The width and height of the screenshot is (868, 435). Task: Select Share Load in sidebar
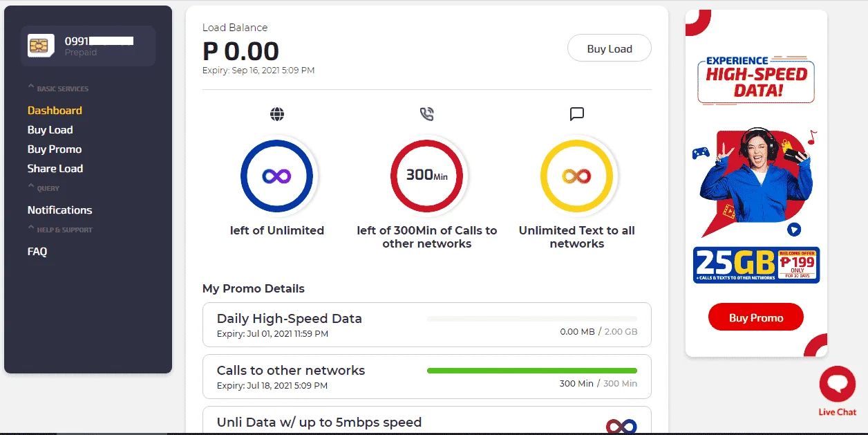55,169
